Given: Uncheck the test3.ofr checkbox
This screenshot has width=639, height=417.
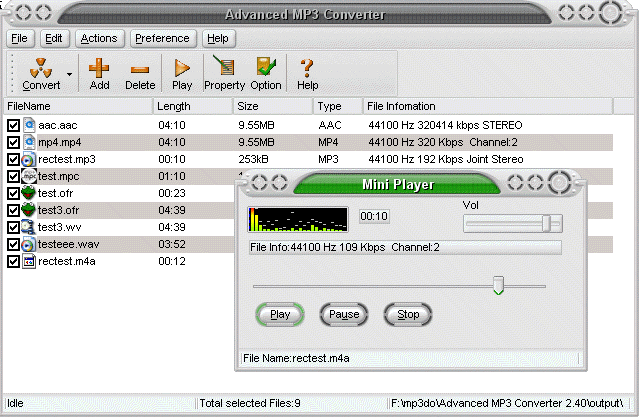Looking at the screenshot, I should point(13,210).
